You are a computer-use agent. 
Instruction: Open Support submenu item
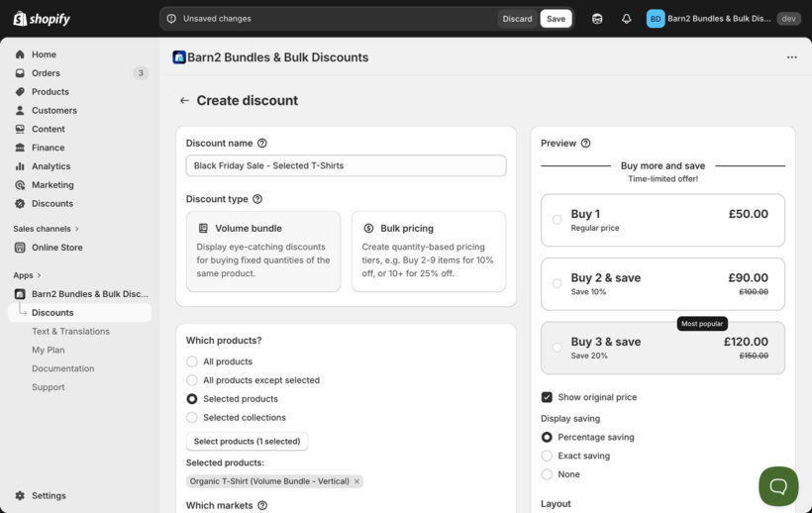(x=49, y=387)
